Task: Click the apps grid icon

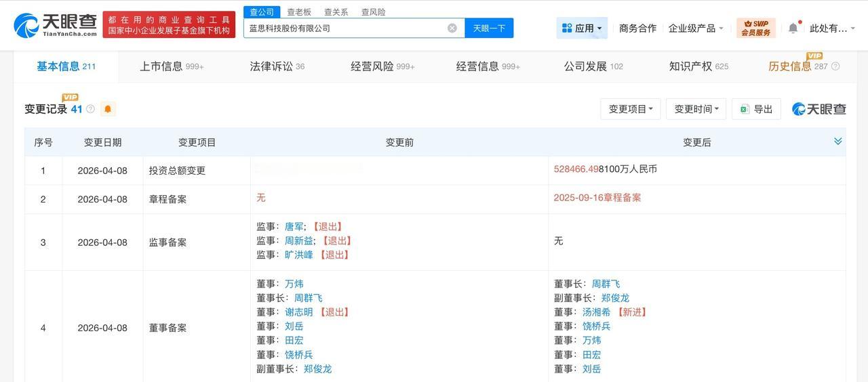Action: coord(567,28)
